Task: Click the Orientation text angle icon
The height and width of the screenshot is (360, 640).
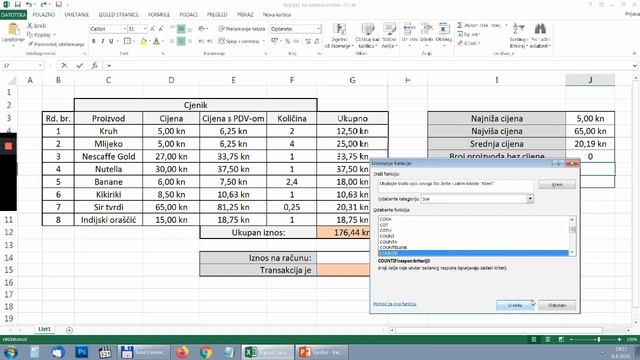Action: point(202,29)
